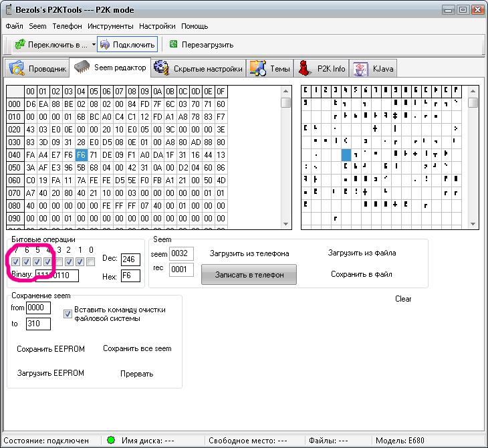Click Загрузить EEPROM

50,373
